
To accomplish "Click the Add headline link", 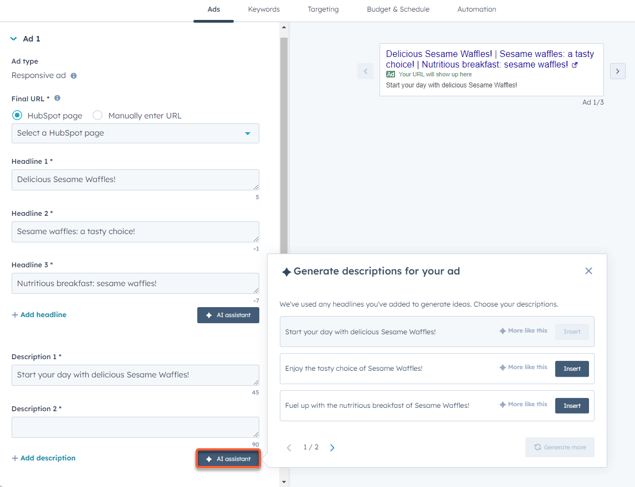I will click(x=39, y=315).
